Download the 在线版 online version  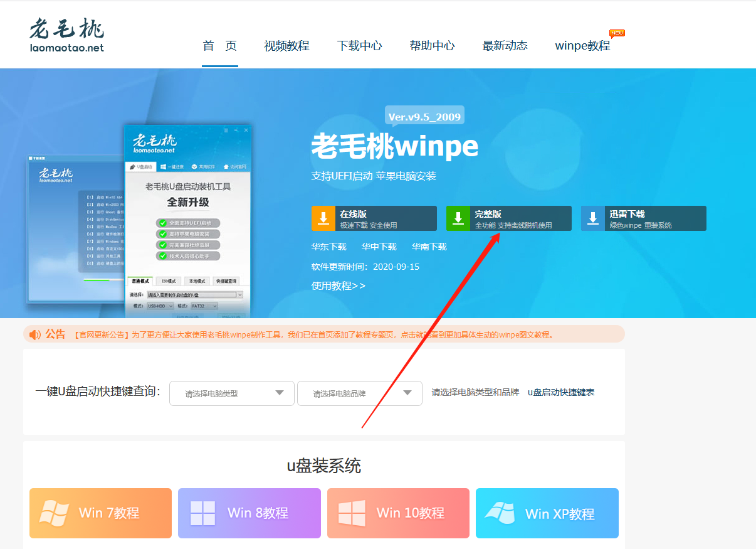click(374, 218)
